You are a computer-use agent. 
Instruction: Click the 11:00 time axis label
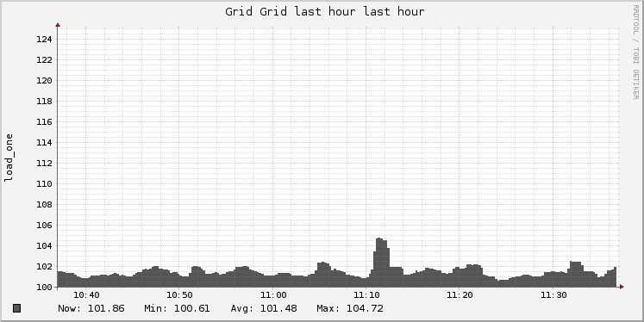pos(273,295)
